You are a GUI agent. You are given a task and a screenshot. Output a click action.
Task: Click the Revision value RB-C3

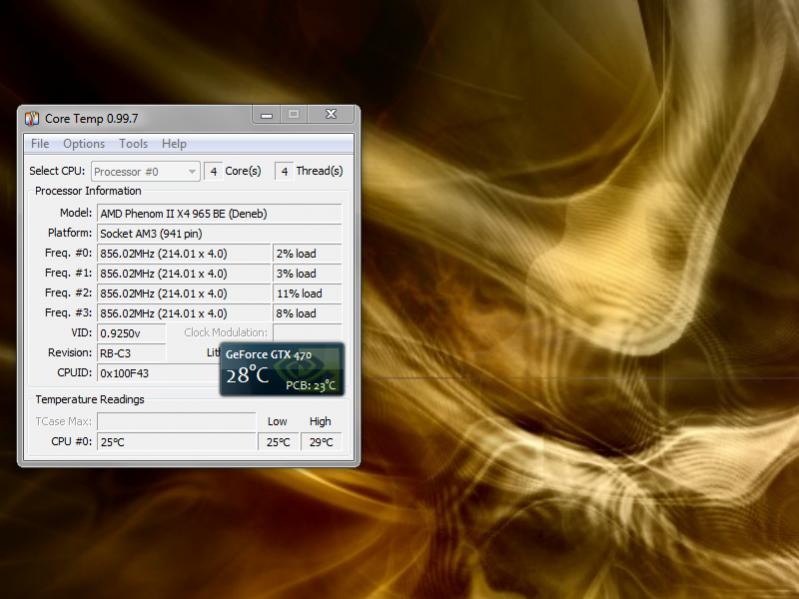click(x=131, y=353)
